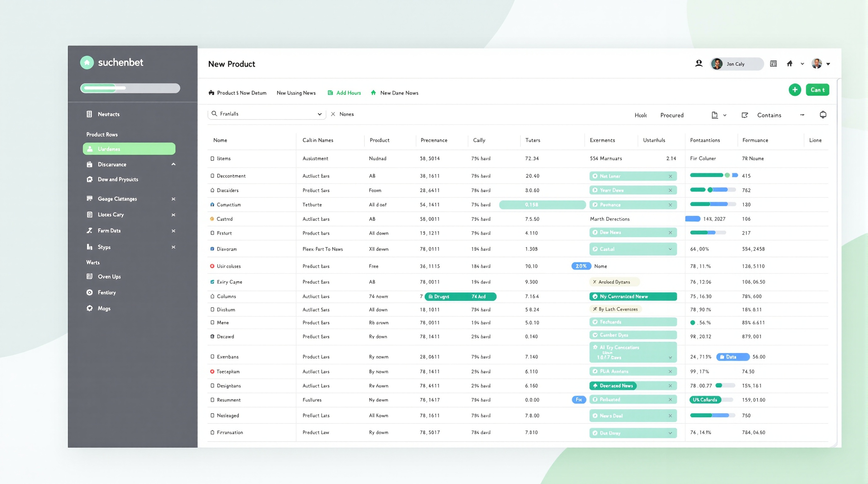Click the home icon in header
Image resolution: width=868 pixels, height=484 pixels.
[789, 63]
